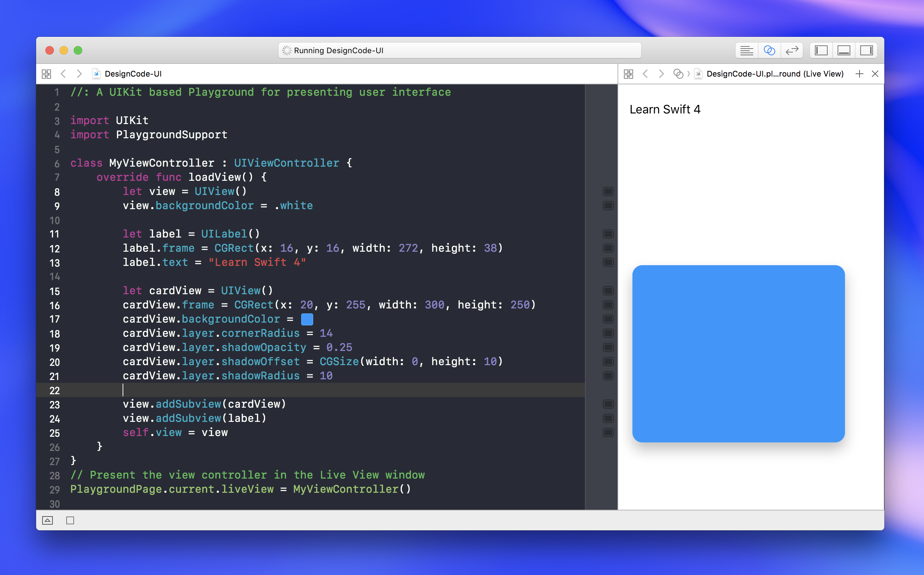Click the cornerRadius property on line 18

260,333
